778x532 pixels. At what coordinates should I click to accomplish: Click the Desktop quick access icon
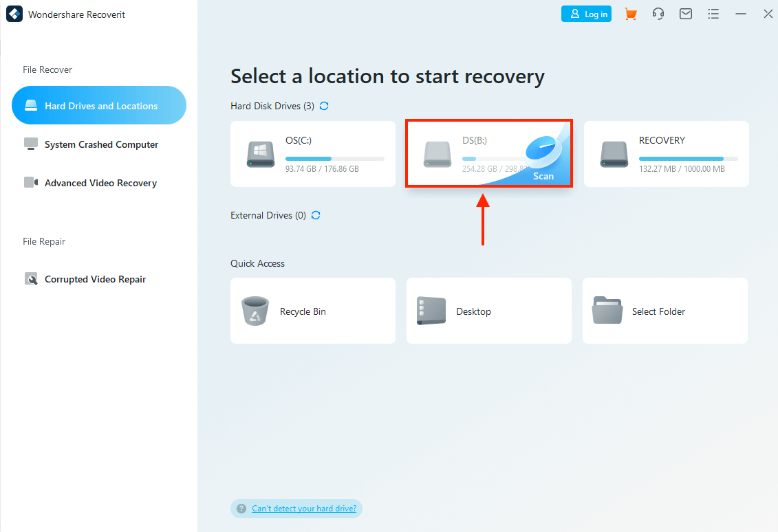(x=431, y=311)
